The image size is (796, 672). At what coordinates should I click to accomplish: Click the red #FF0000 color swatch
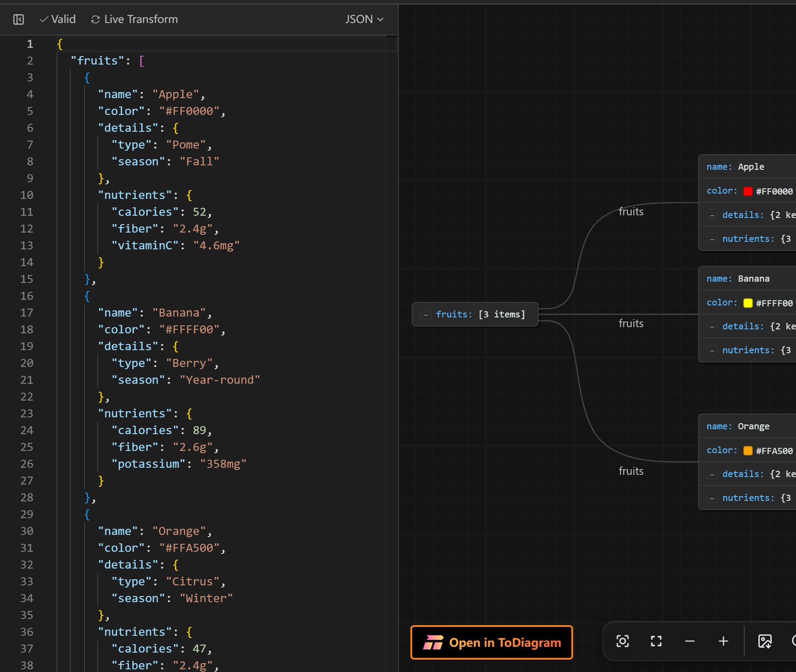click(748, 191)
